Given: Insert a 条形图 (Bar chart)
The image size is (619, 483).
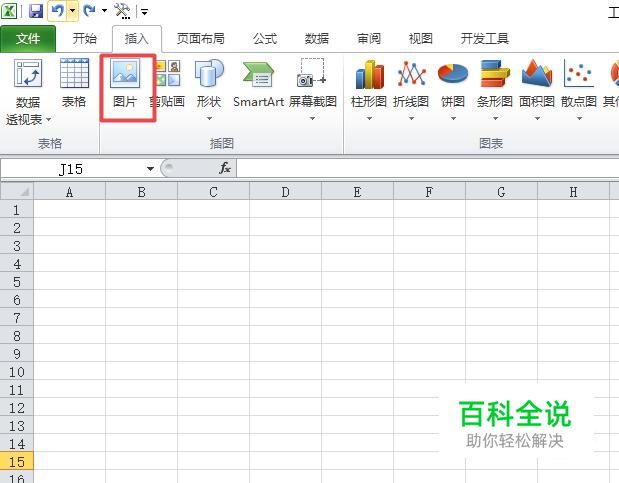Looking at the screenshot, I should [495, 89].
